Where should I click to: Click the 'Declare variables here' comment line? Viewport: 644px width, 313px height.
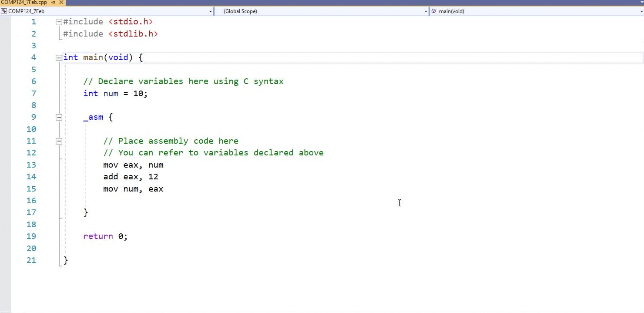[183, 81]
